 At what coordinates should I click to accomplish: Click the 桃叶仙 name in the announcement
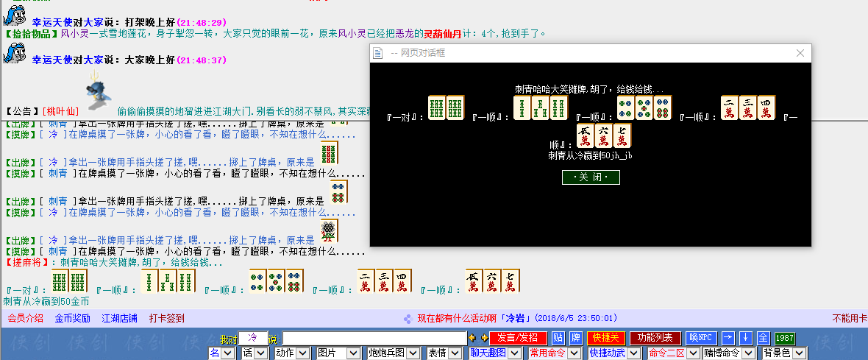pos(60,111)
